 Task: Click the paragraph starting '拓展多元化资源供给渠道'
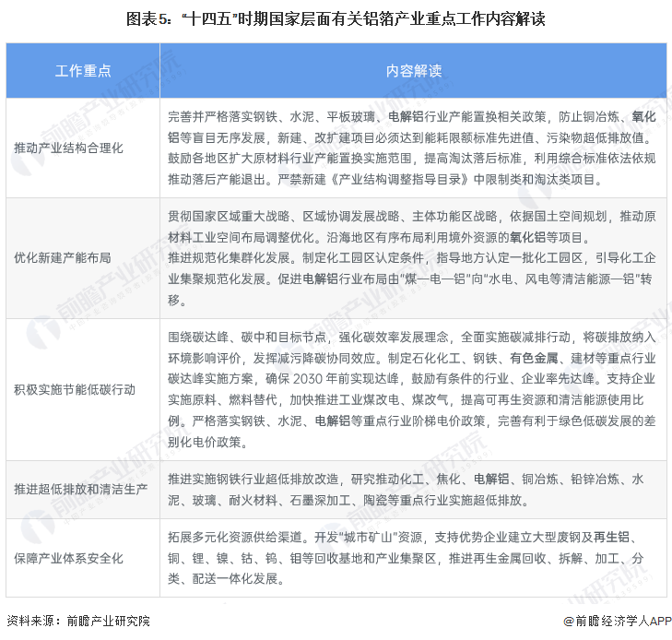pyautogui.click(x=406, y=558)
